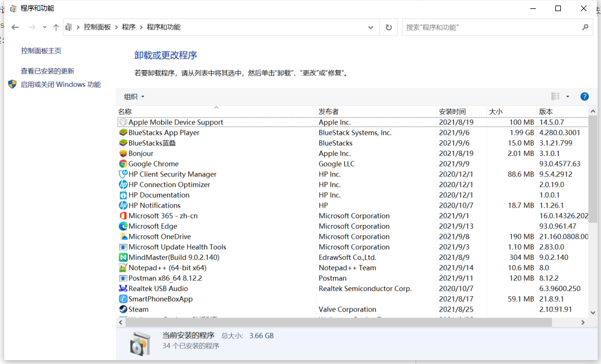The width and height of the screenshot is (601, 364).
Task: Open help with the blue question mark
Action: [x=584, y=96]
